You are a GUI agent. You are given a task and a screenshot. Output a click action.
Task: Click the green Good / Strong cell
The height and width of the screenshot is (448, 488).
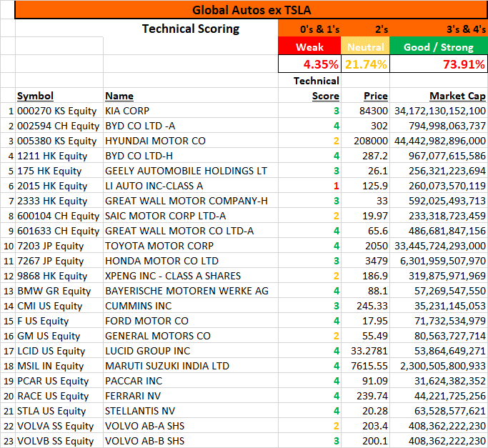point(439,46)
